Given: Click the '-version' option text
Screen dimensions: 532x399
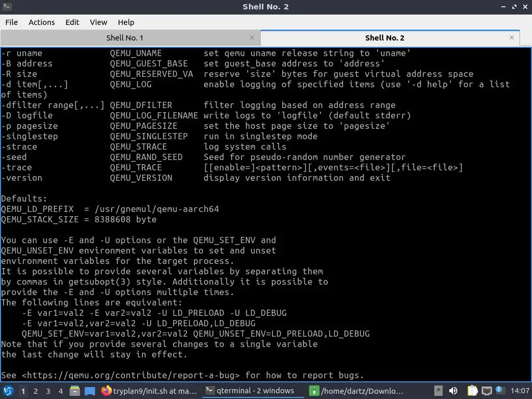Looking at the screenshot, I should tap(22, 178).
